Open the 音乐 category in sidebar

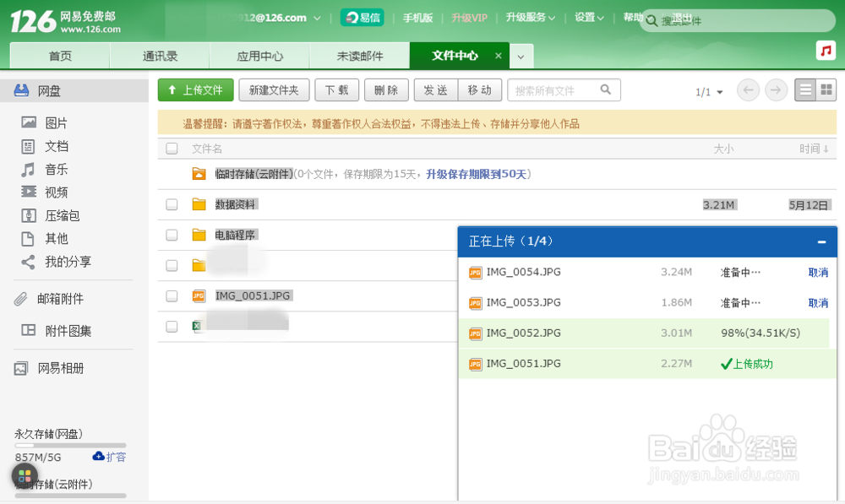(56, 169)
